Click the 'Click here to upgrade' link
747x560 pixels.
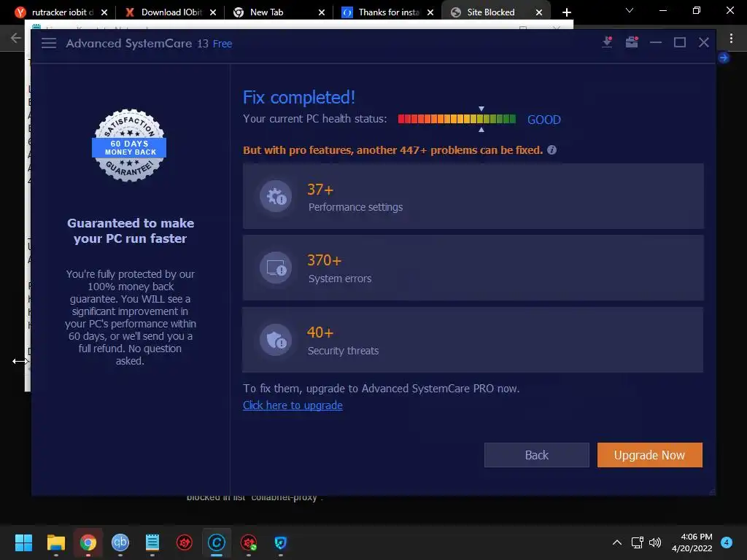pos(293,405)
